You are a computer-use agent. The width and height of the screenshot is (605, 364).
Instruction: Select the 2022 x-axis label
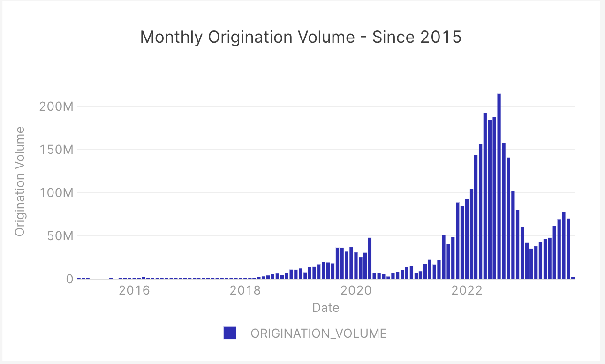(466, 290)
